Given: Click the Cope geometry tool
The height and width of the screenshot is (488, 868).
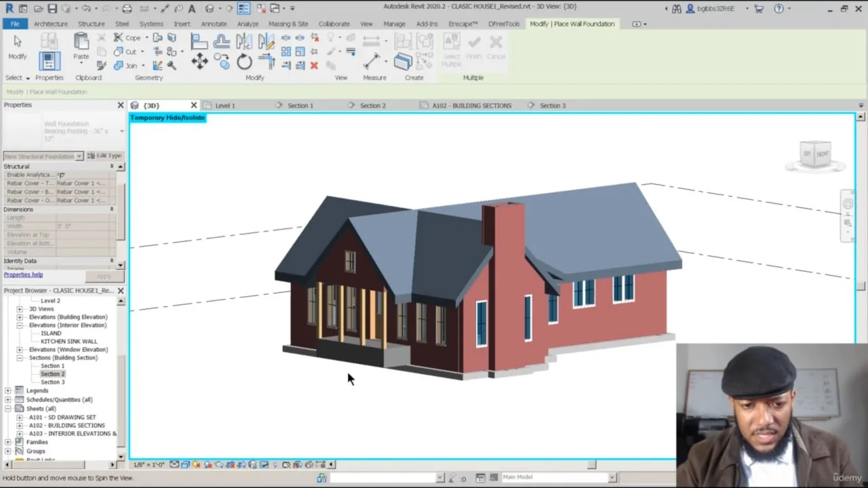Looking at the screenshot, I should [x=127, y=38].
